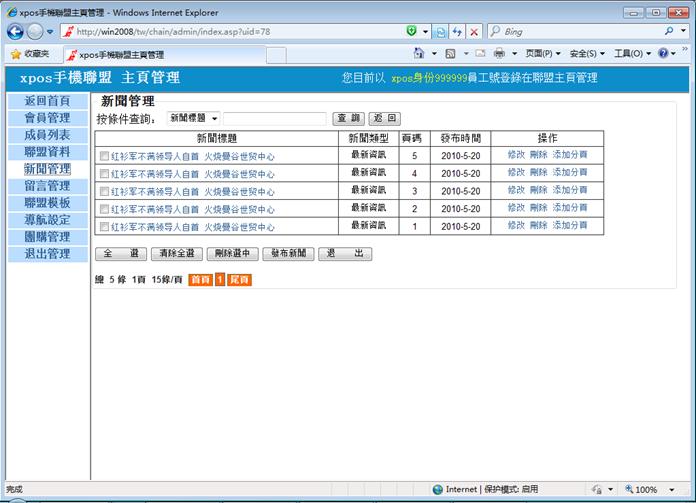This screenshot has width=696, height=503.
Task: Select 團購管理 in the left sidebar
Action: pos(47,237)
